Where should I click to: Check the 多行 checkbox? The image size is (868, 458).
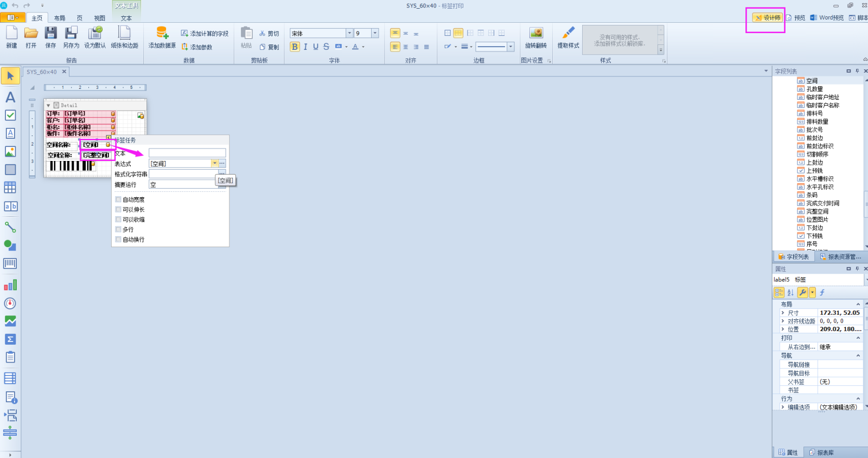click(118, 229)
